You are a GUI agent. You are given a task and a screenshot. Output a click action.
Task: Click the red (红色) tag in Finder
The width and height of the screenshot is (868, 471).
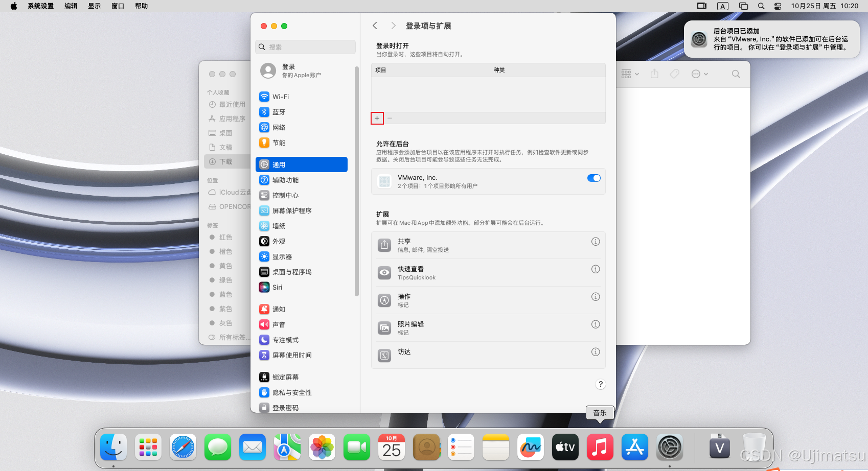221,237
